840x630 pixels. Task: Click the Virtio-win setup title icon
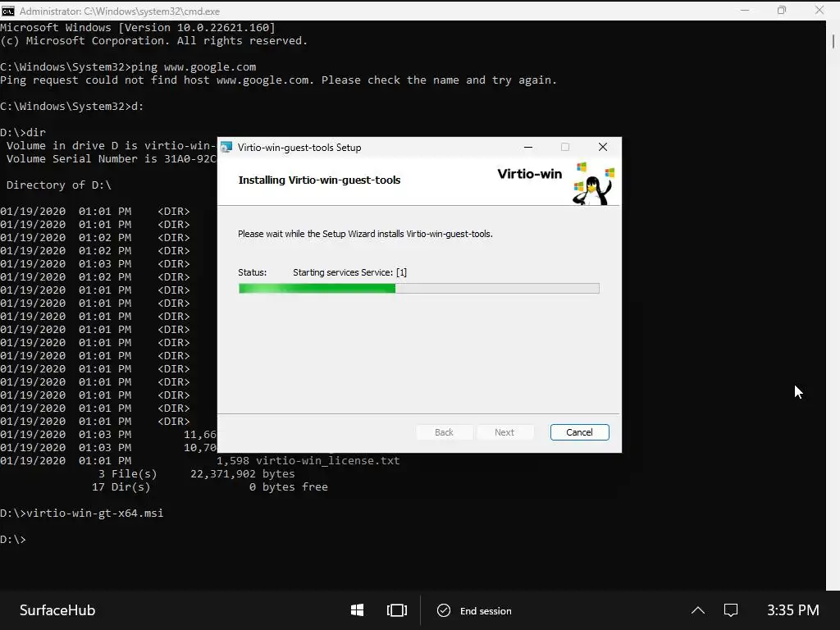[226, 148]
